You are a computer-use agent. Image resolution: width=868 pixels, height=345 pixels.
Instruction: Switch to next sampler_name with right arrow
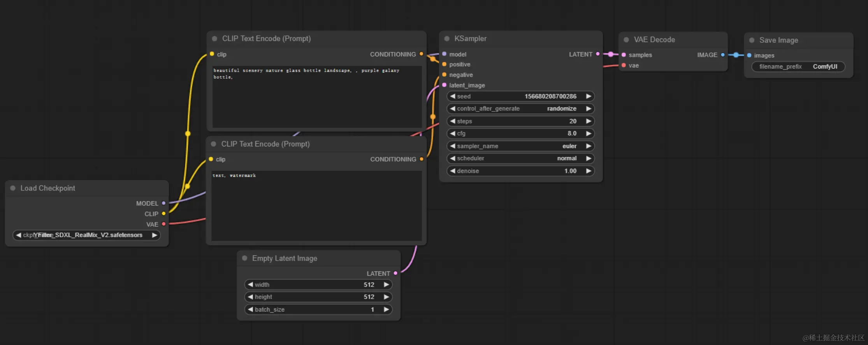(589, 146)
